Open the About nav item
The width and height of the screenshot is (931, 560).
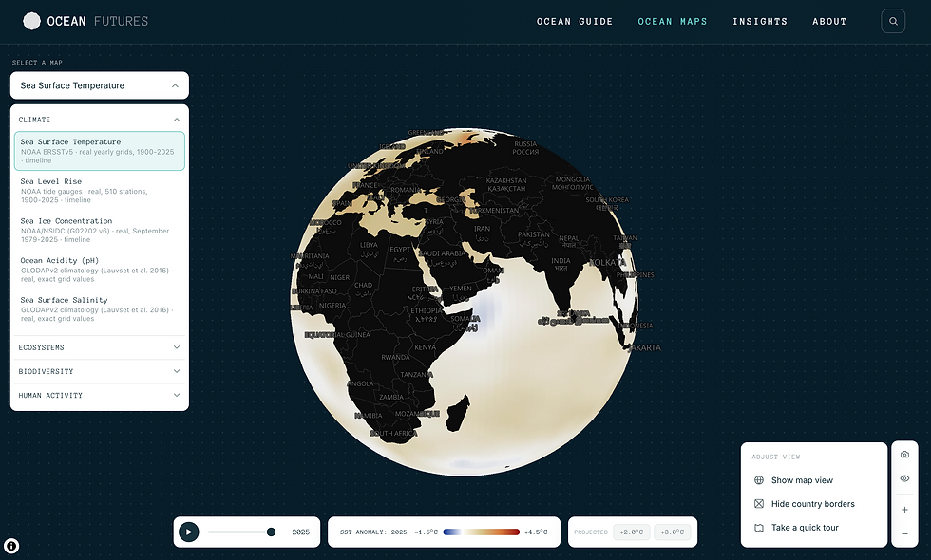[x=829, y=21]
